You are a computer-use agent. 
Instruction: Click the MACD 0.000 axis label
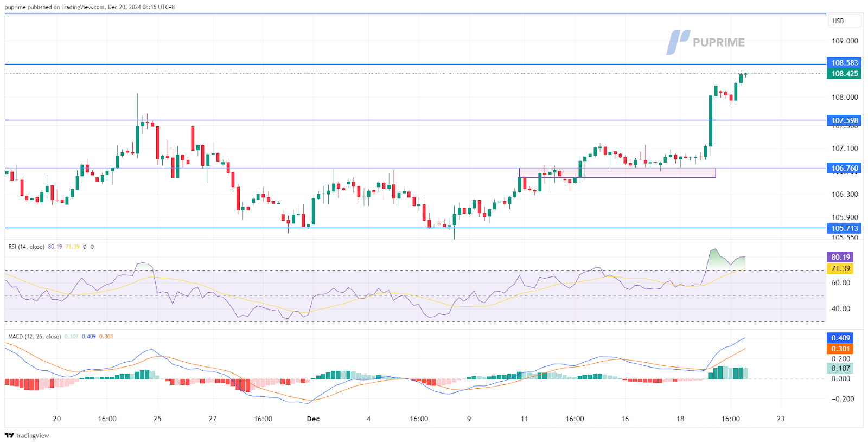click(x=841, y=379)
